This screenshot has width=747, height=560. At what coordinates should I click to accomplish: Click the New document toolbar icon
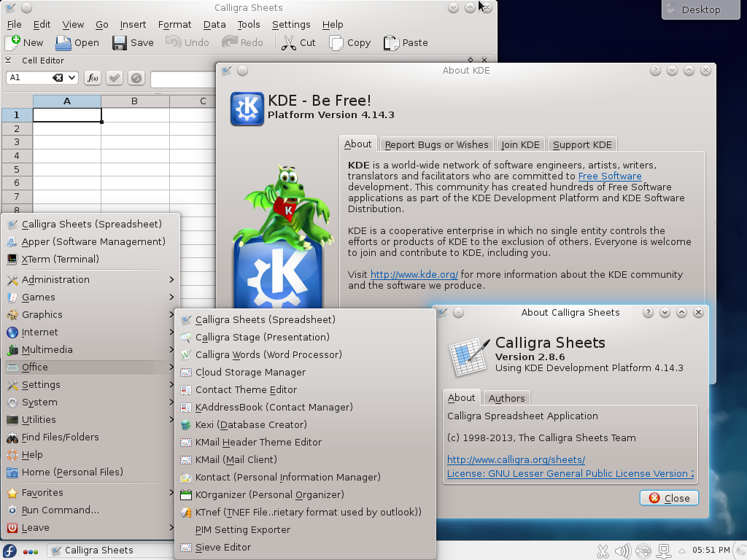pyautogui.click(x=13, y=42)
